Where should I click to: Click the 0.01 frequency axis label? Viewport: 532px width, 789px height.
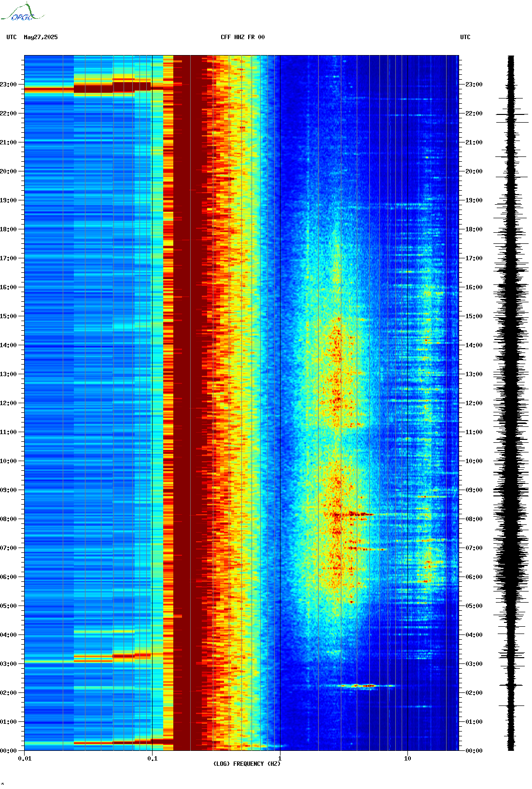pyautogui.click(x=25, y=759)
